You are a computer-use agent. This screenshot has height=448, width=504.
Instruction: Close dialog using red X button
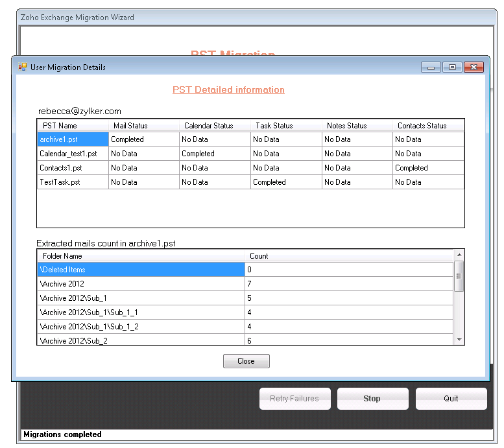pyautogui.click(x=474, y=67)
